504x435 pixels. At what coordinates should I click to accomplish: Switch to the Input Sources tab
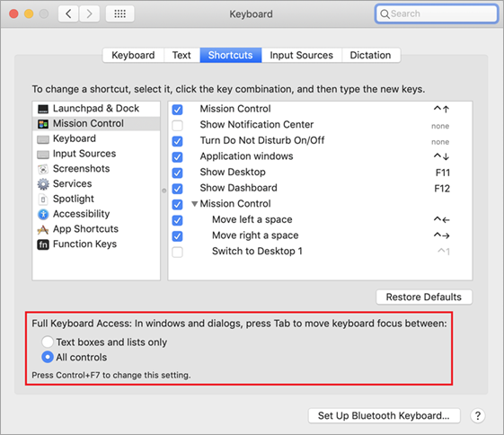coord(301,56)
